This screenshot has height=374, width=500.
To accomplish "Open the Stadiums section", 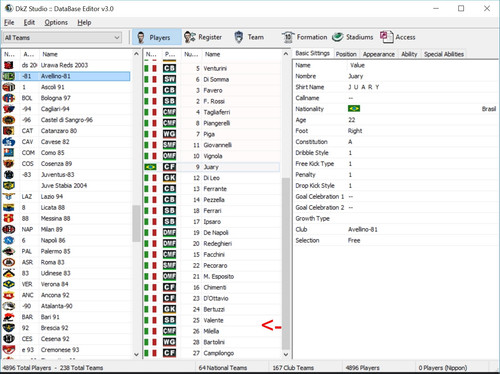I will (353, 37).
